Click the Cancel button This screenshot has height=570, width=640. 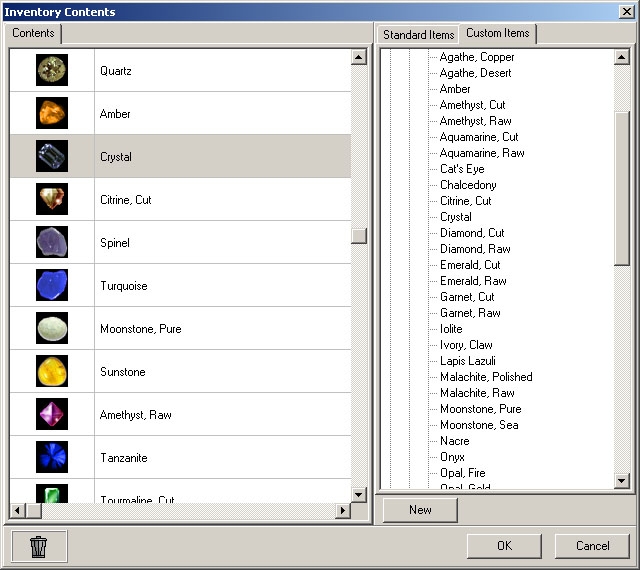pyautogui.click(x=592, y=546)
